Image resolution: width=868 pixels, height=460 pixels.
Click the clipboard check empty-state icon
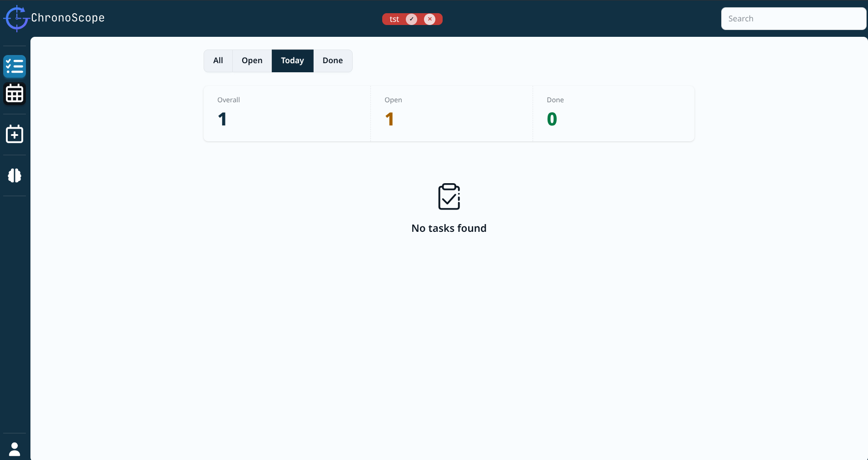449,196
